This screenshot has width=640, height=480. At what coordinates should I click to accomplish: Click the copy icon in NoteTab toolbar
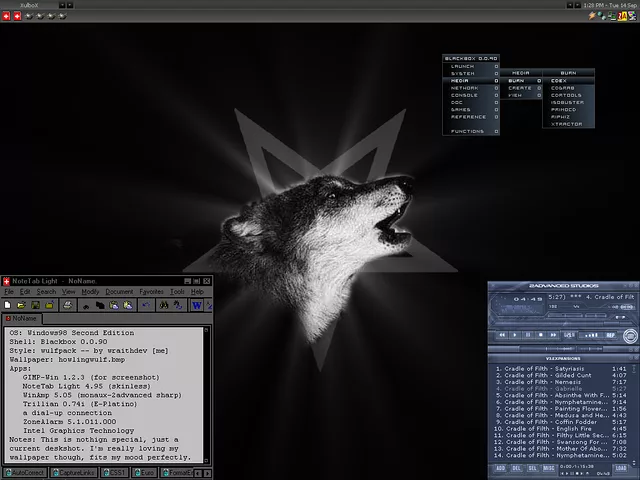pyautogui.click(x=100, y=305)
